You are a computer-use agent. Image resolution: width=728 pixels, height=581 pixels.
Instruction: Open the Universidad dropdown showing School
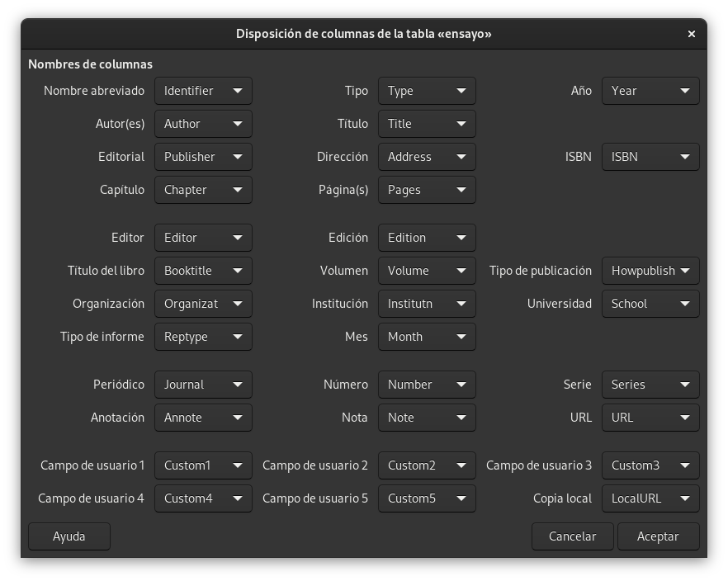click(x=650, y=304)
